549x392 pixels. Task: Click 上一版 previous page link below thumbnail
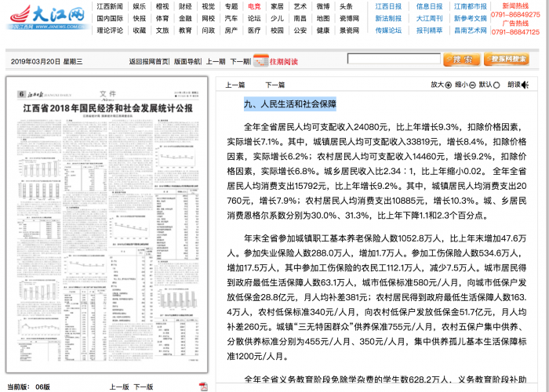(x=118, y=387)
